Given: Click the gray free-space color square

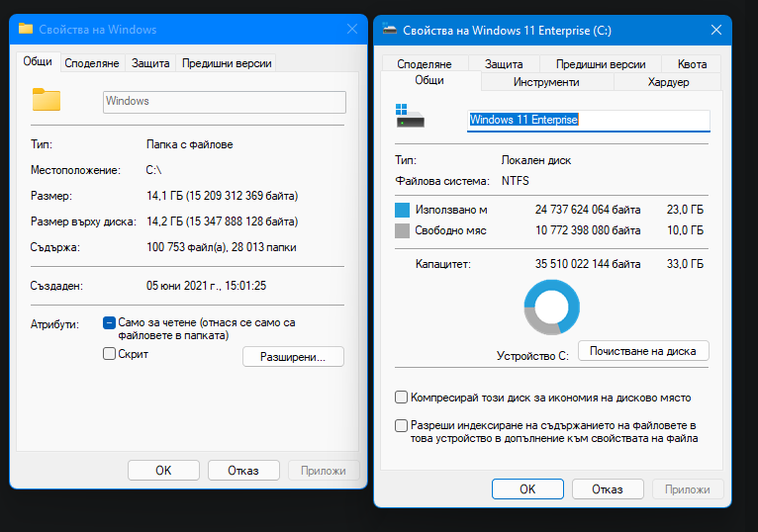Looking at the screenshot, I should tap(402, 231).
